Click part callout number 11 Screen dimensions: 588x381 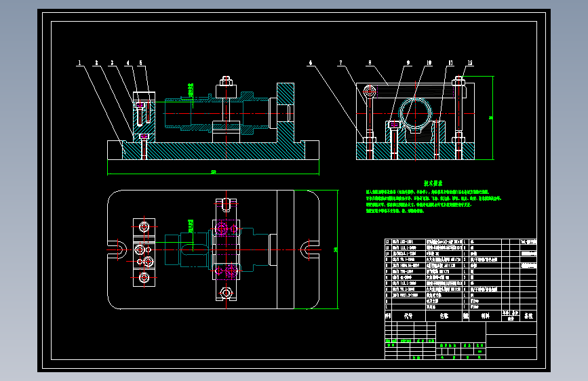click(450, 62)
